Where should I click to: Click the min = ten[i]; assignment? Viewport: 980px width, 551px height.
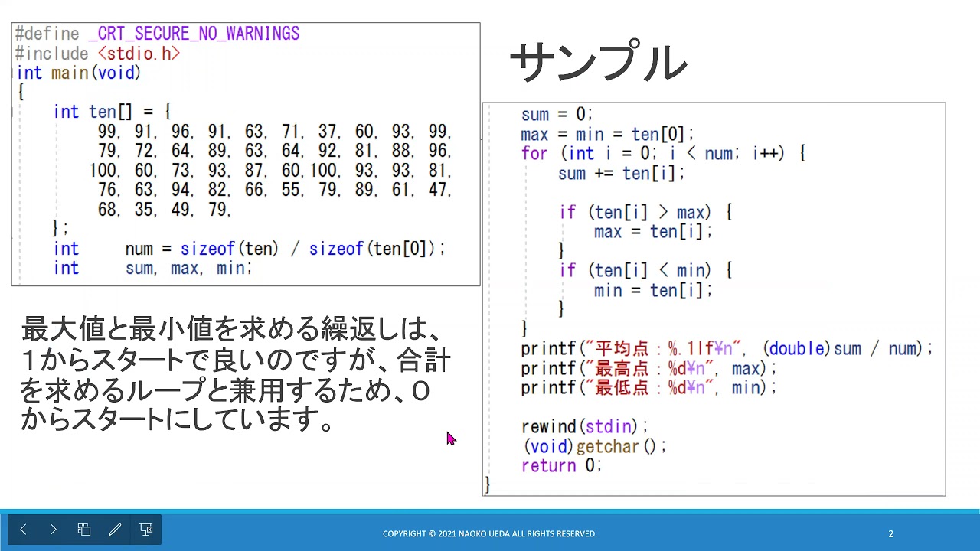coord(653,291)
